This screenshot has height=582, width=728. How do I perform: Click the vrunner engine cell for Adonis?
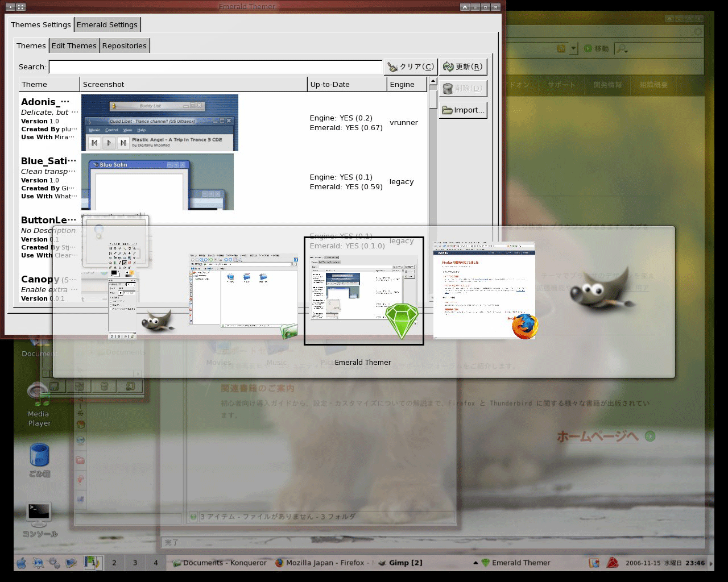click(x=404, y=123)
